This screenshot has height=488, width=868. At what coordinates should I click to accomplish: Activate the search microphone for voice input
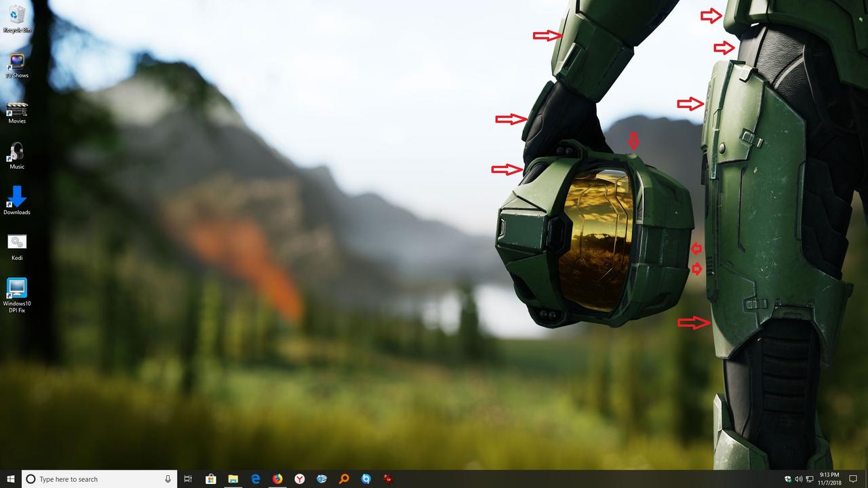(167, 479)
